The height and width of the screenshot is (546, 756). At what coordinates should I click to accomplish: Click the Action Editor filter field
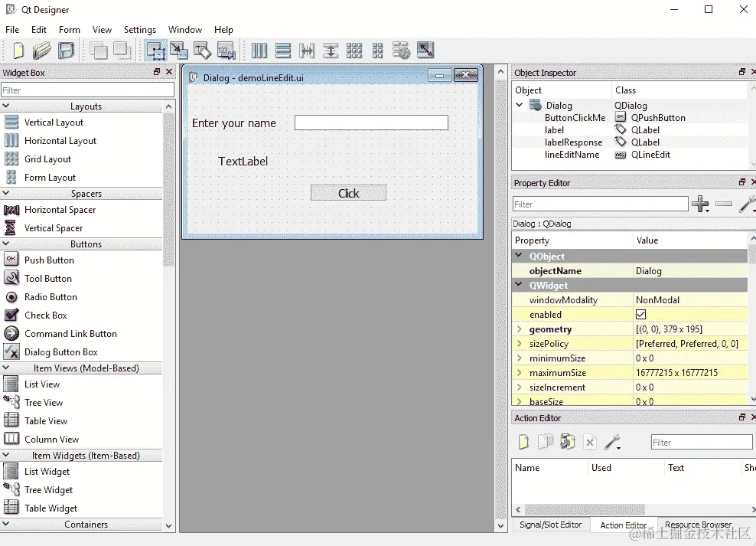pyautogui.click(x=702, y=443)
